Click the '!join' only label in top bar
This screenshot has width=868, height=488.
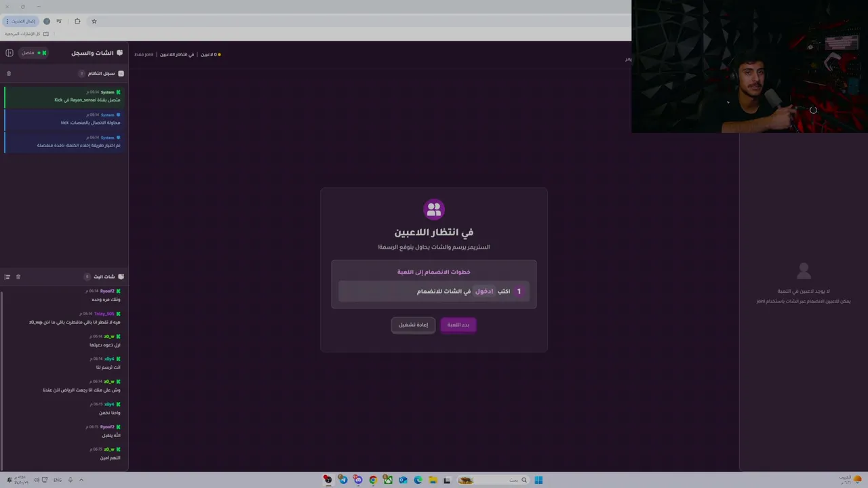pyautogui.click(x=144, y=54)
